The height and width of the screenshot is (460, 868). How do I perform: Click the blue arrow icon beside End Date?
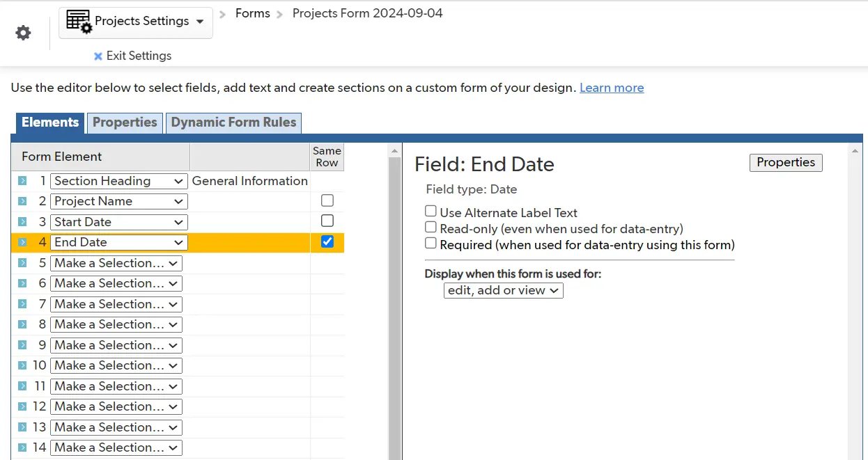pyautogui.click(x=22, y=242)
